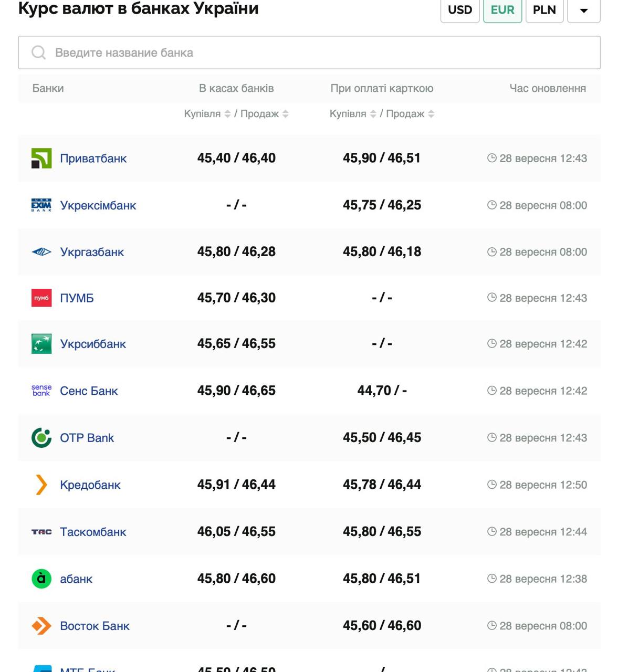Open the Восток Банк link
Screen dimensions: 618x672
click(x=95, y=626)
